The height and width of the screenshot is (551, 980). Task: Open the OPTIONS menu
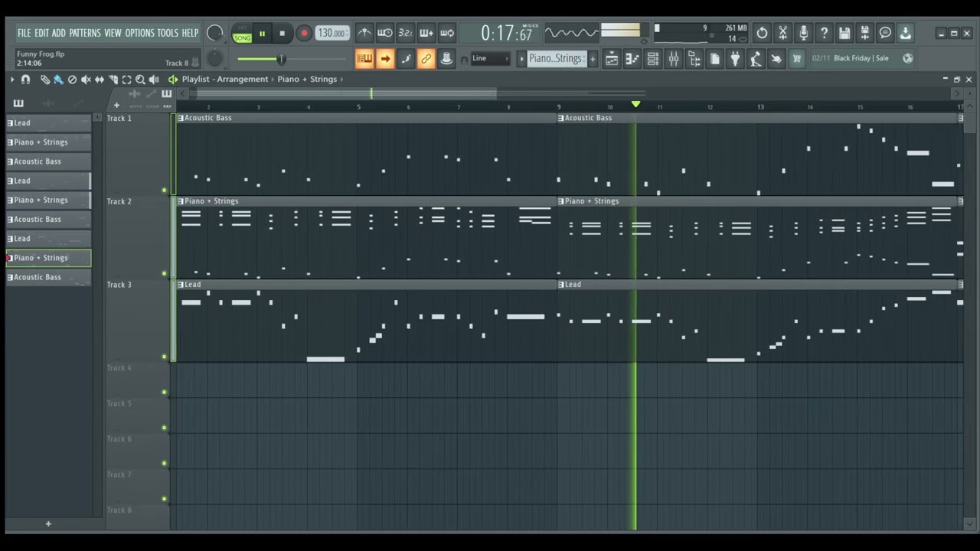click(x=140, y=33)
